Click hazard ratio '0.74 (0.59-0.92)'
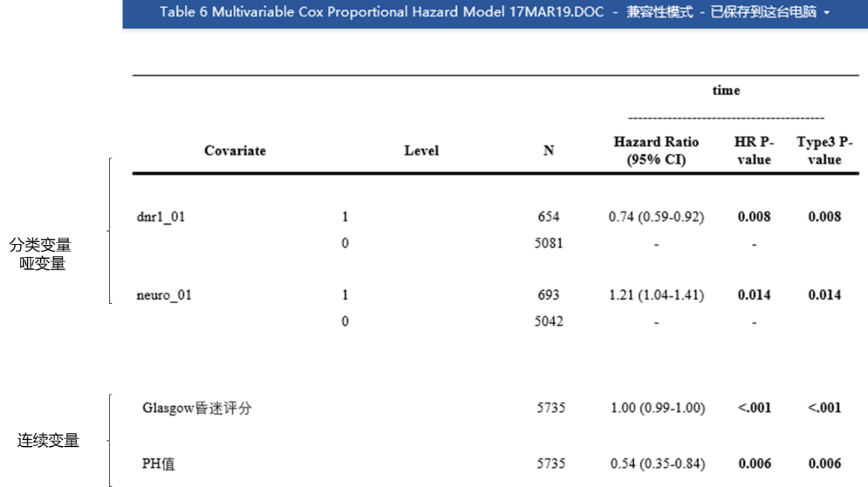Viewport: 868px width, 487px height. point(656,217)
